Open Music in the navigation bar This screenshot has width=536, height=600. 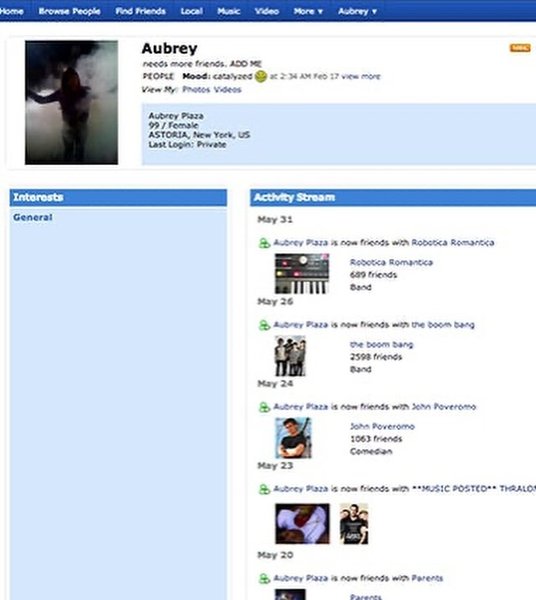[x=228, y=11]
